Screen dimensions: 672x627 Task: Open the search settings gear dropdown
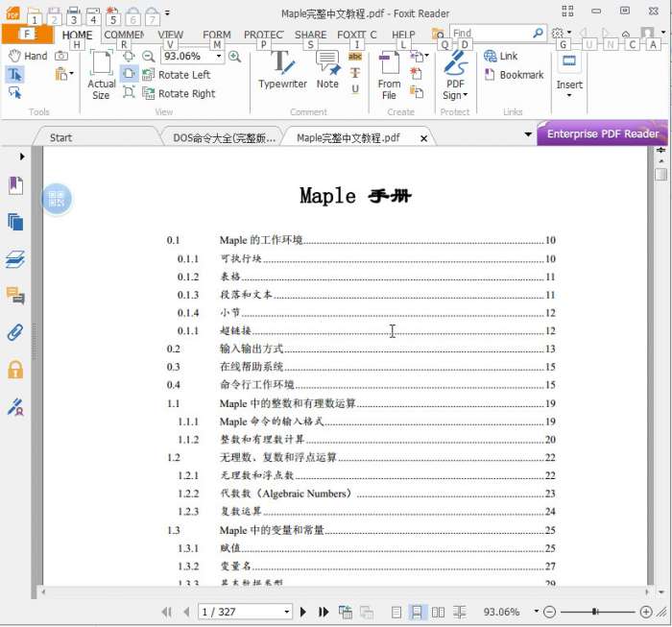561,33
